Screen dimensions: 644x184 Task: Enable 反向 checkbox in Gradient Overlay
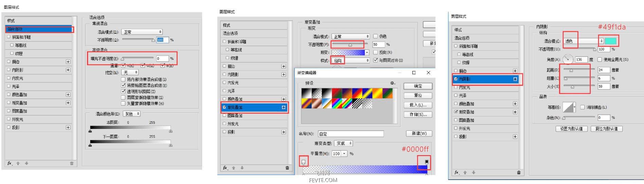click(x=375, y=52)
